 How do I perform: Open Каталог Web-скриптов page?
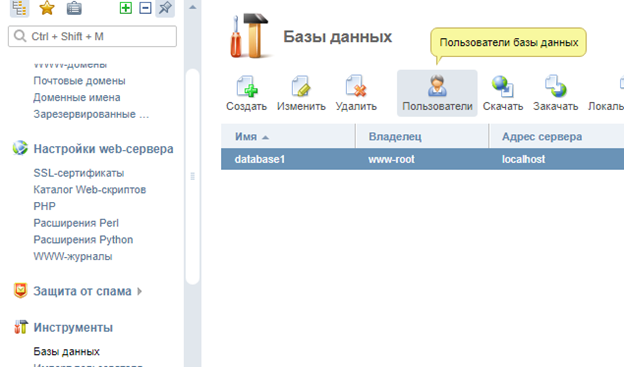pos(90,190)
